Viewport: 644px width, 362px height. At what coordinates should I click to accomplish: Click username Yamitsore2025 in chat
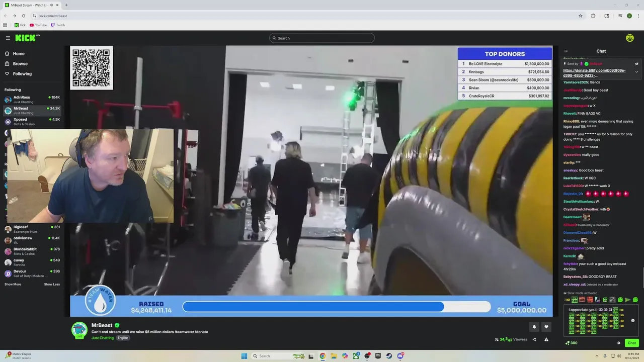pyautogui.click(x=576, y=82)
